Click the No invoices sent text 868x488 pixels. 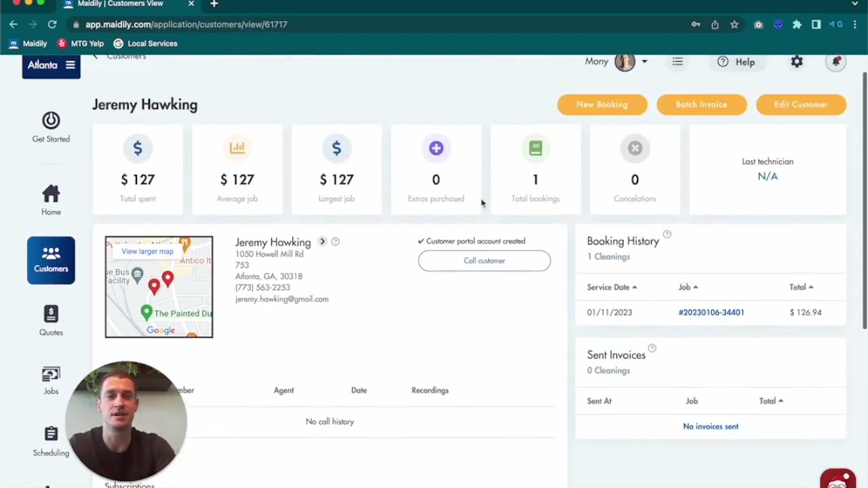[711, 426]
